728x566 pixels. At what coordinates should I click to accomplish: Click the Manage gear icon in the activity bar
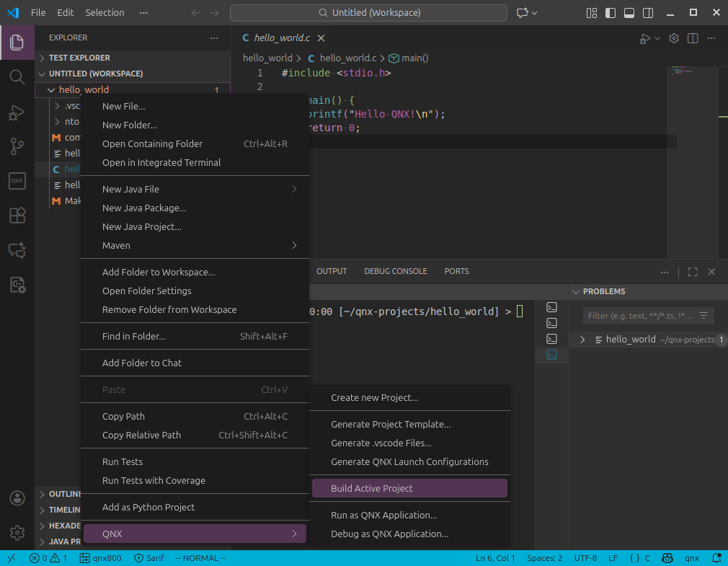[x=17, y=533]
